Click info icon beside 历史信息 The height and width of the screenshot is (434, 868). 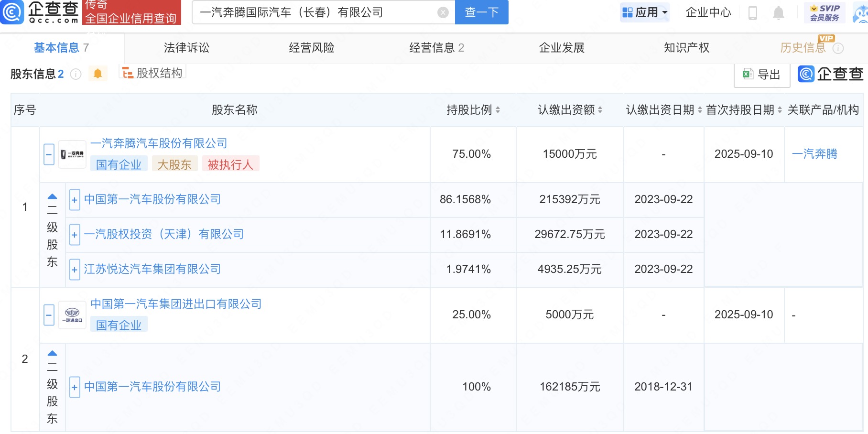tap(838, 48)
